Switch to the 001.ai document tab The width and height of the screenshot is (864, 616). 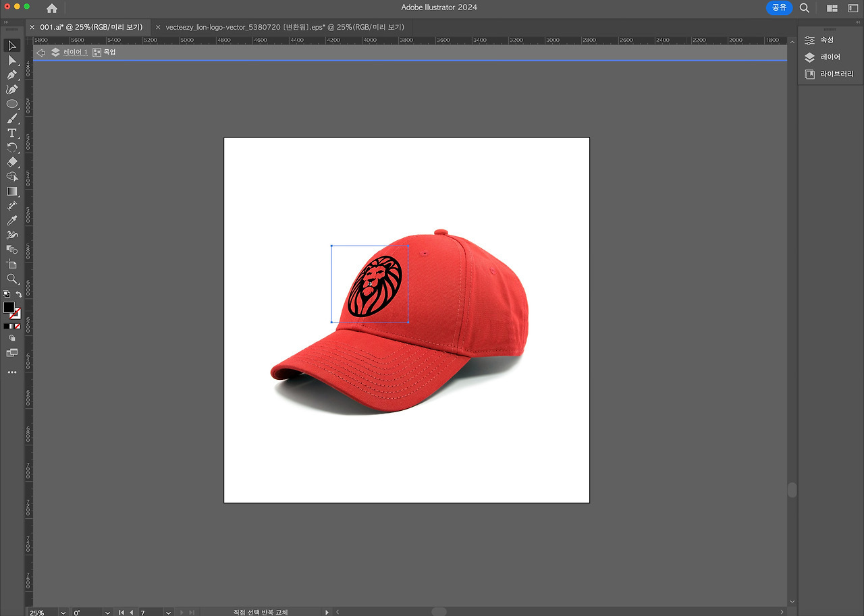click(91, 27)
